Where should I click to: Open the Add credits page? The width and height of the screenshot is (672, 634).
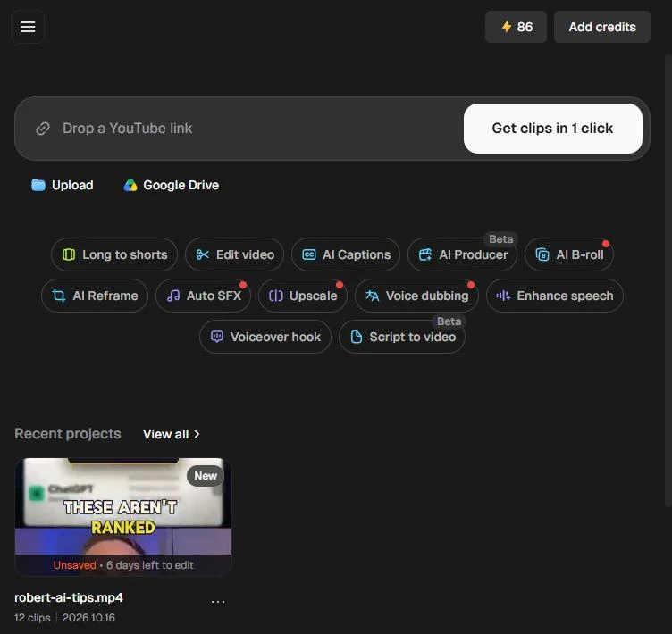tap(602, 27)
